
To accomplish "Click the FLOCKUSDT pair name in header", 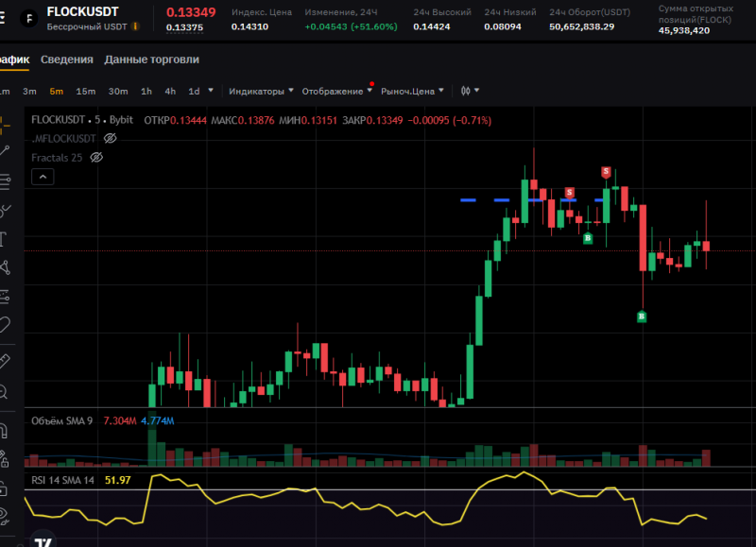I will coord(82,11).
